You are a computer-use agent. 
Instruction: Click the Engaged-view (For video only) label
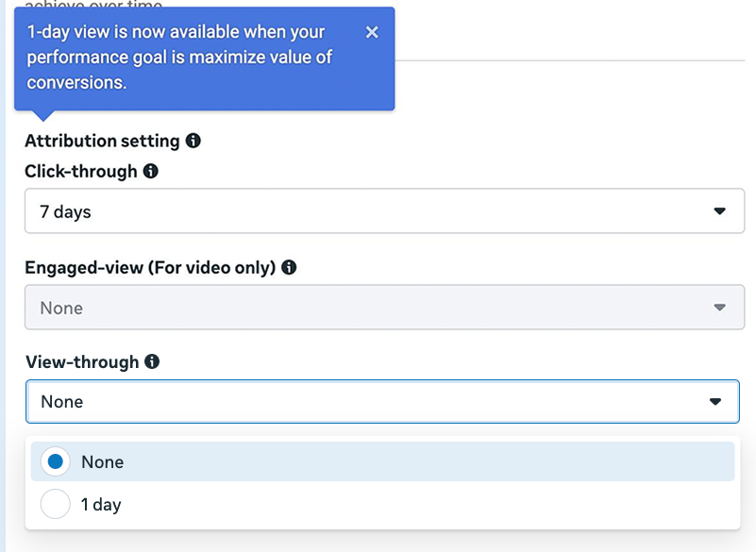[x=150, y=267]
